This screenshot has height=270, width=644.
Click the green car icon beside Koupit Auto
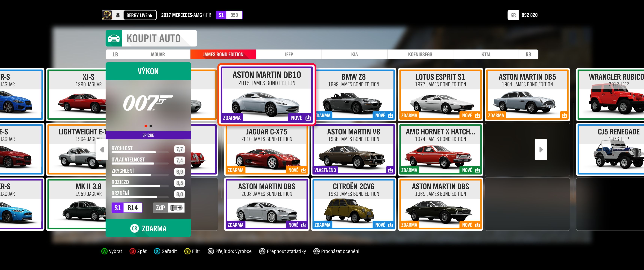(x=114, y=38)
